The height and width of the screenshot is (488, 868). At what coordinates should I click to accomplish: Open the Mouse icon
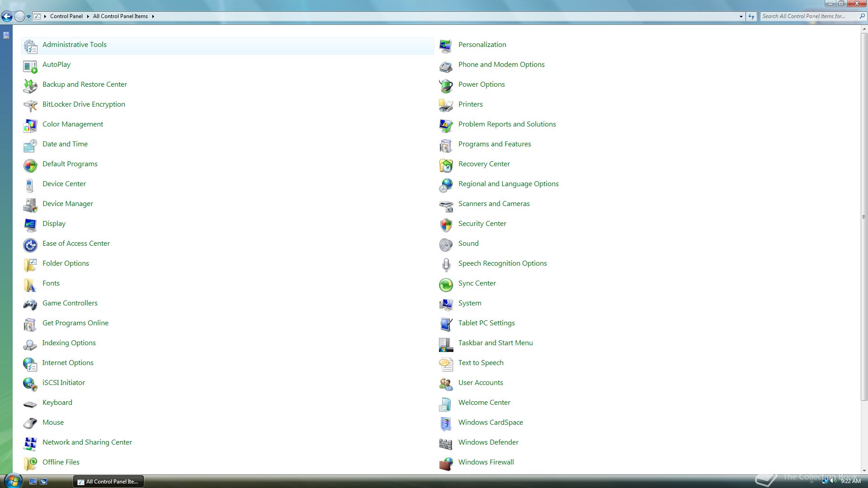pyautogui.click(x=30, y=424)
